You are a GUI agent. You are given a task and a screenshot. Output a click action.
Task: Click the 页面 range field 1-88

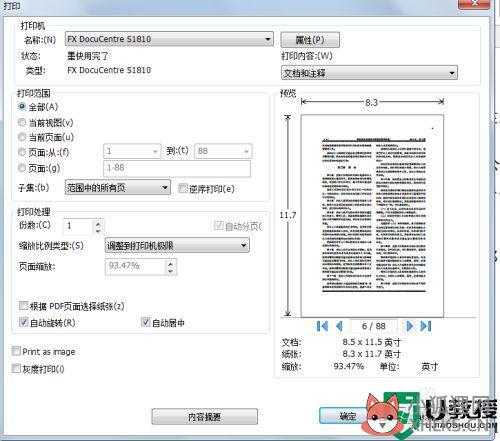pyautogui.click(x=177, y=168)
